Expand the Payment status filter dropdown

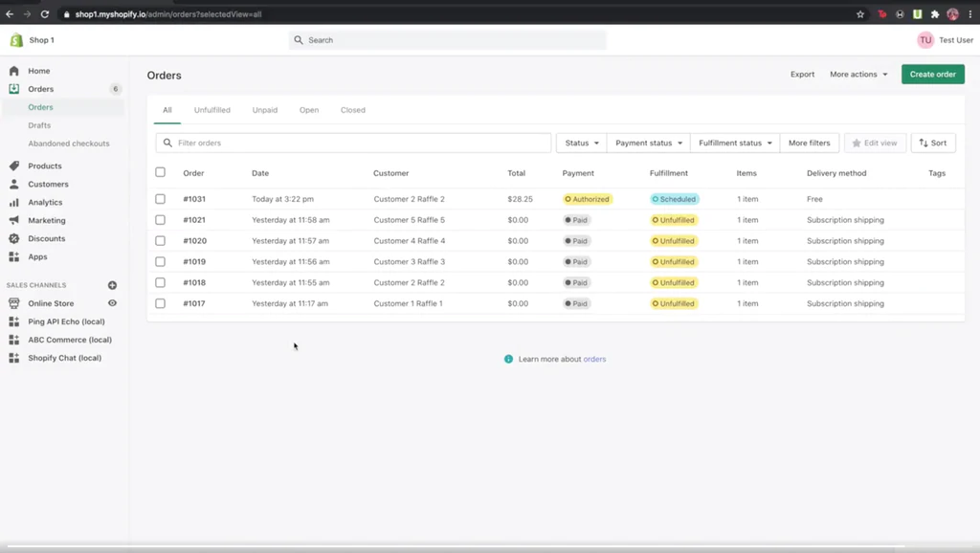648,143
